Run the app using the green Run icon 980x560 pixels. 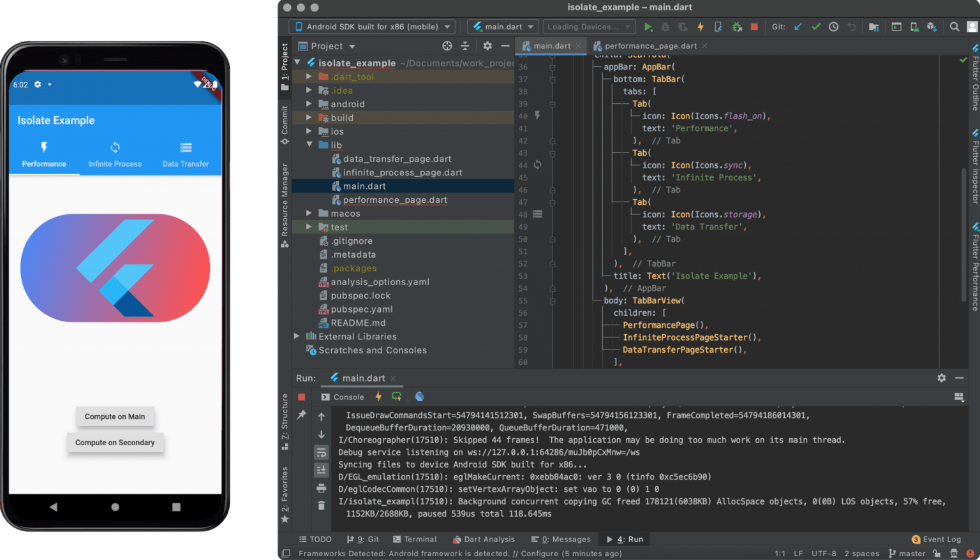coord(648,26)
